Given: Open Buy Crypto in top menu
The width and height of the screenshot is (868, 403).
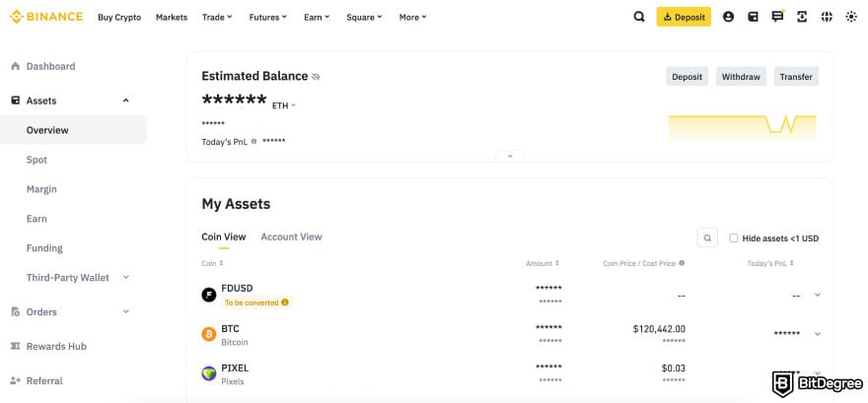Looking at the screenshot, I should pyautogui.click(x=119, y=17).
